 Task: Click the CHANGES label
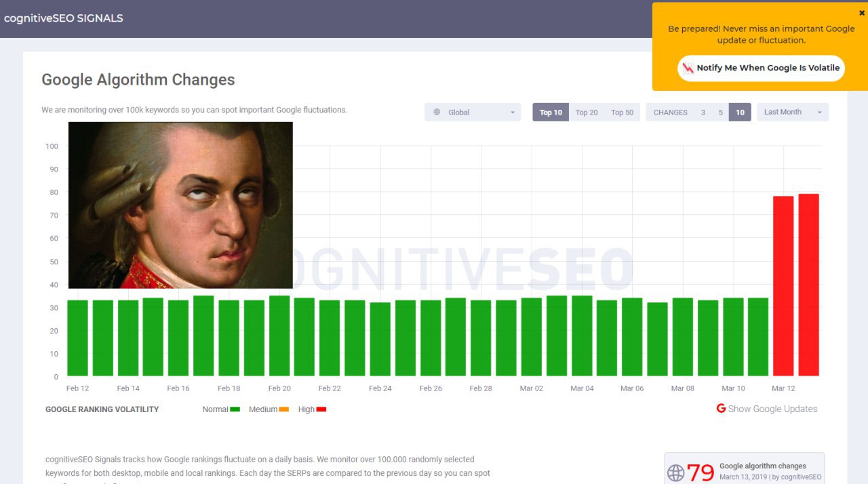pyautogui.click(x=671, y=113)
